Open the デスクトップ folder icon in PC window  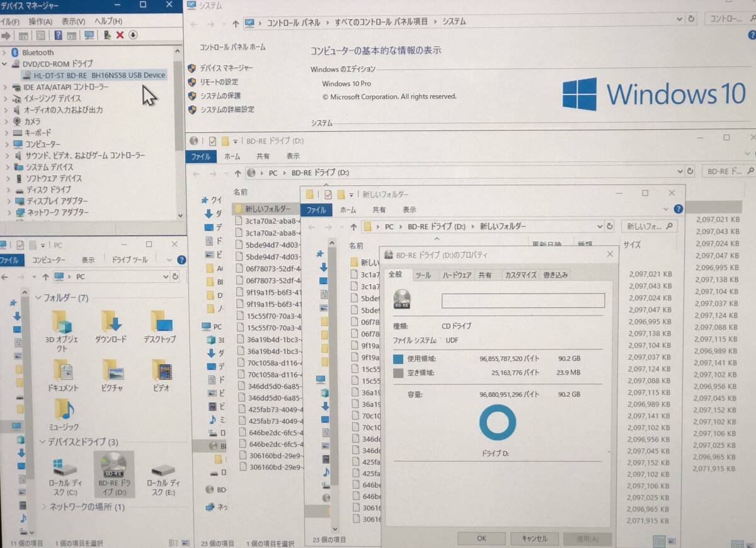(161, 322)
